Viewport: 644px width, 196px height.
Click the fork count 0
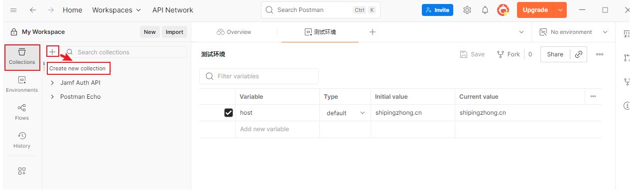530,54
